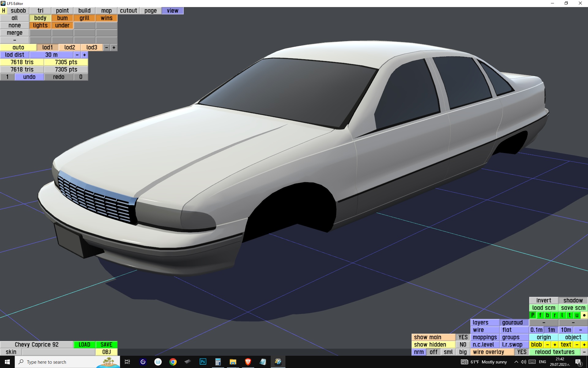Toggle wire overlay YES setting
This screenshot has width=588, height=368.
coord(522,352)
